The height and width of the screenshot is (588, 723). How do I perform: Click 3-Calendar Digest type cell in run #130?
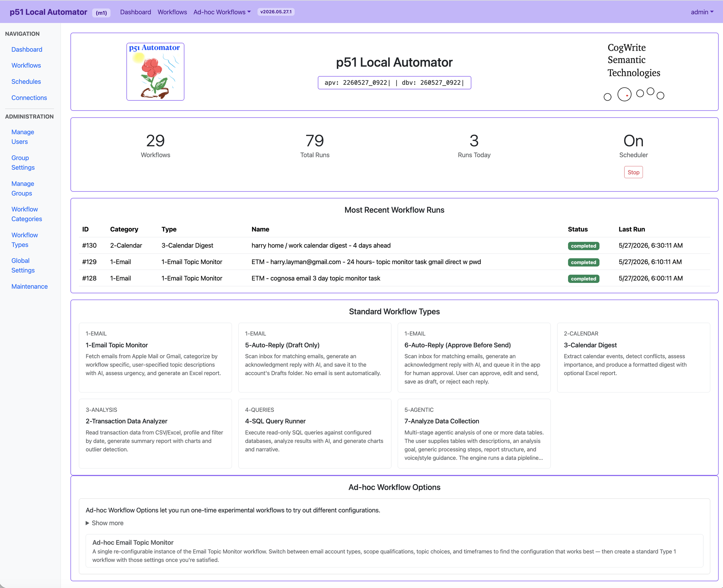point(187,246)
